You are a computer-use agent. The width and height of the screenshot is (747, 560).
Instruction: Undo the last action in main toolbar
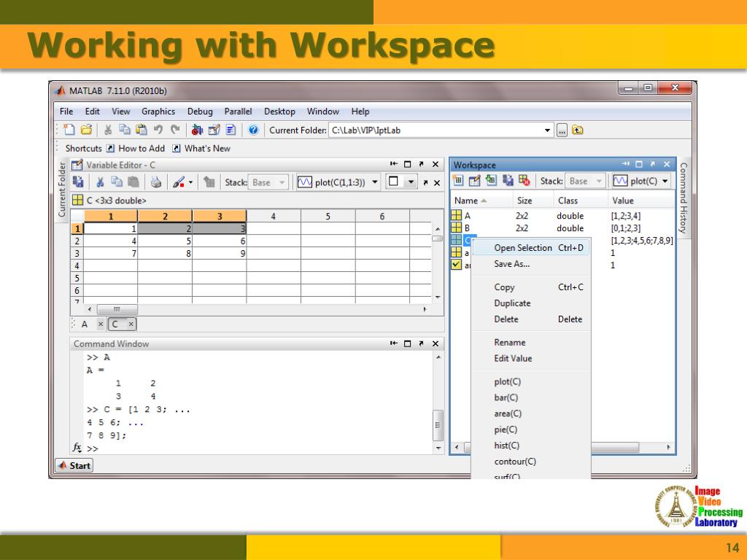tap(158, 130)
